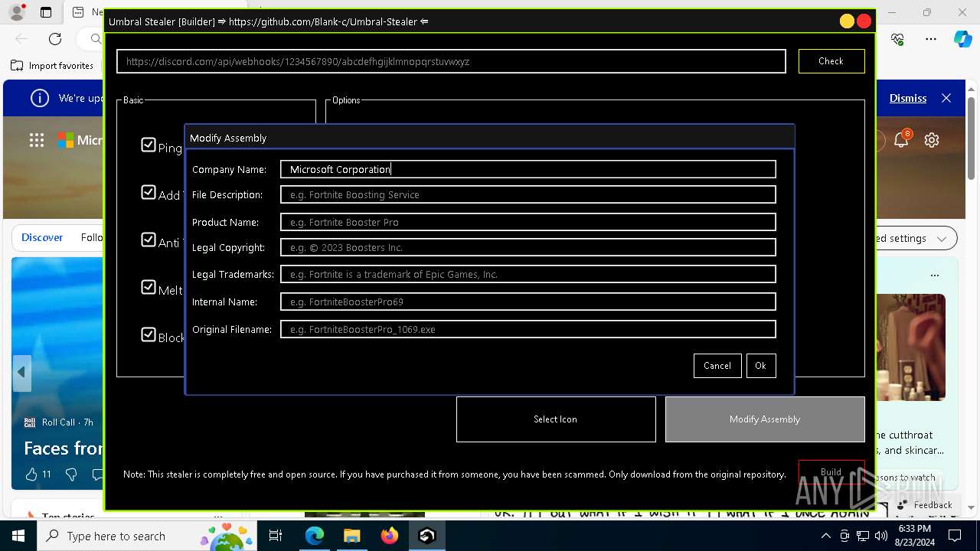Click the Check webhook button

[x=831, y=61]
